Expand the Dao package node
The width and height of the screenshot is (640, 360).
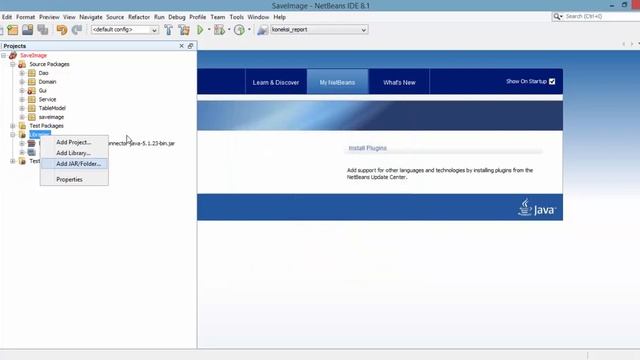click(22, 73)
